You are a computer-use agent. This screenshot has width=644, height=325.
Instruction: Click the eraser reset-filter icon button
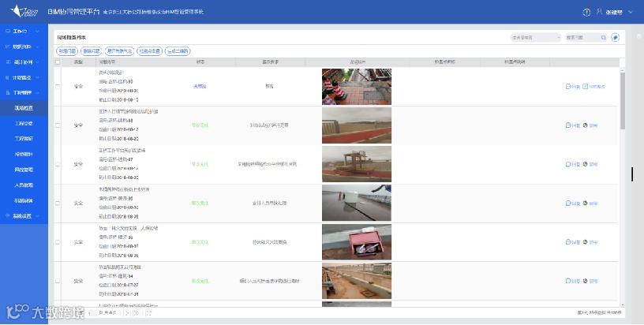pos(615,37)
